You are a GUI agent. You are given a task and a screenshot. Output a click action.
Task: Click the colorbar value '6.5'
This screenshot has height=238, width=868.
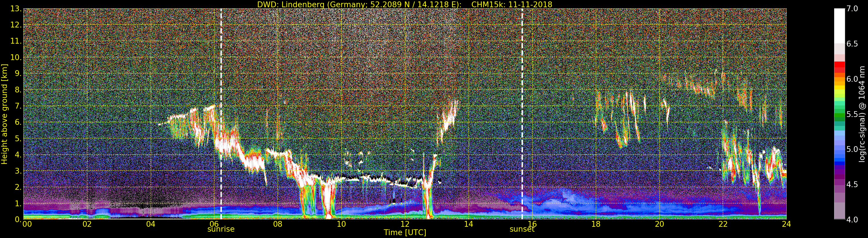[852, 44]
